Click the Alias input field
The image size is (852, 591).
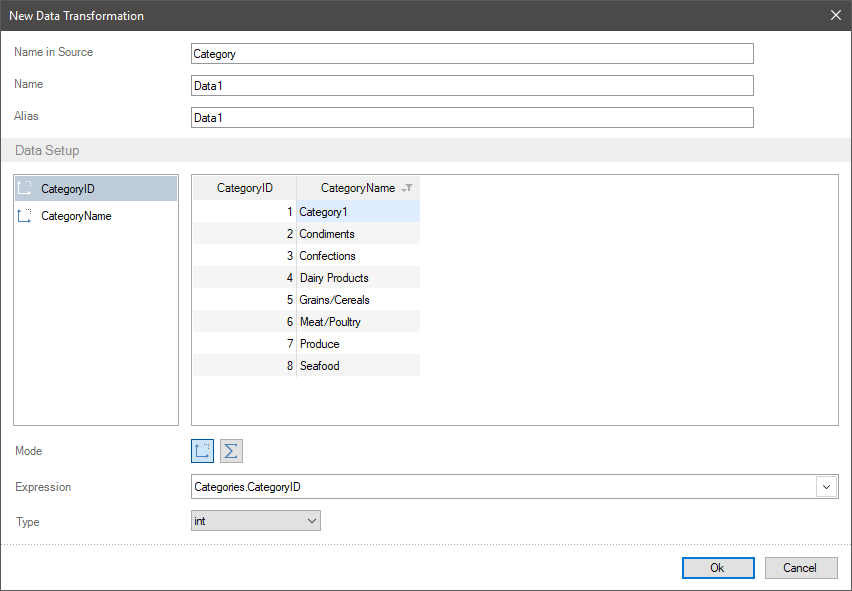click(x=471, y=118)
